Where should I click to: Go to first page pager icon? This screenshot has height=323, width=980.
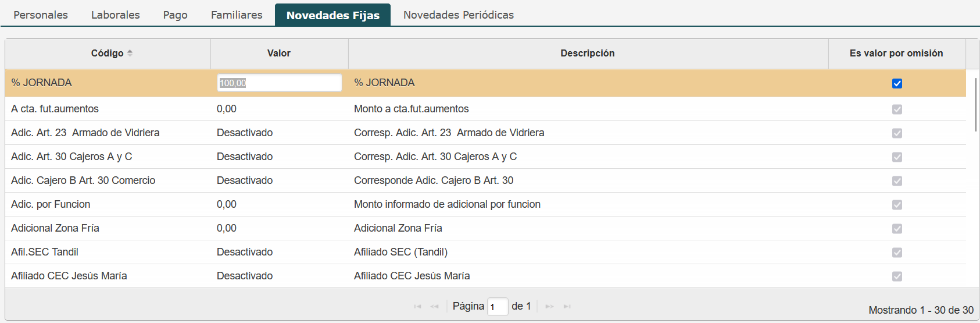(x=417, y=307)
